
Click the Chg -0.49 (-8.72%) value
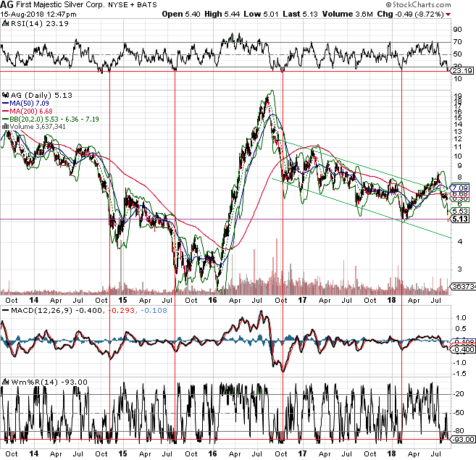(410, 14)
